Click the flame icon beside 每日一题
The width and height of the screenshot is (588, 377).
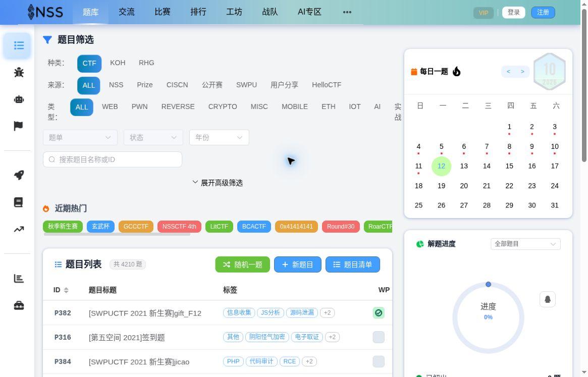[456, 71]
